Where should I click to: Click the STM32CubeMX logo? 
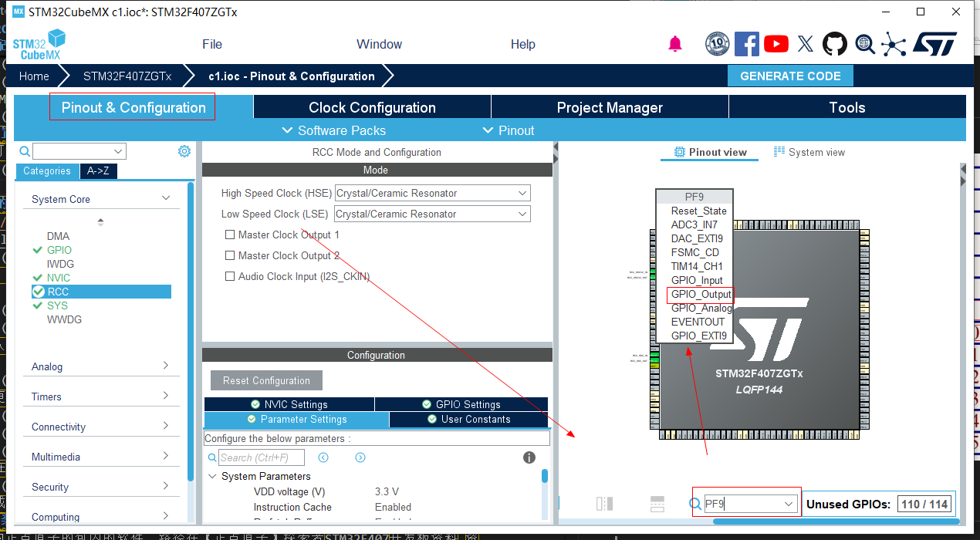[x=39, y=45]
